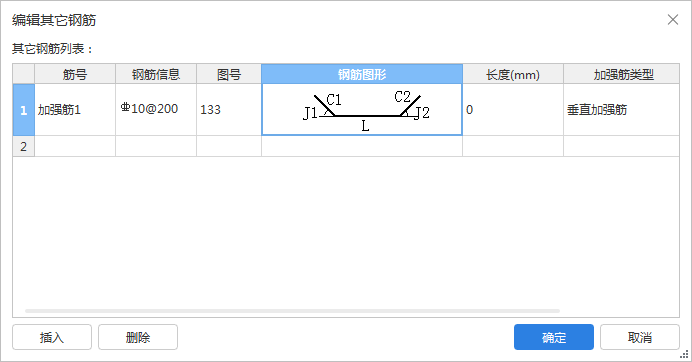Click the 133 figure number cell
This screenshot has width=692, height=362.
(229, 109)
